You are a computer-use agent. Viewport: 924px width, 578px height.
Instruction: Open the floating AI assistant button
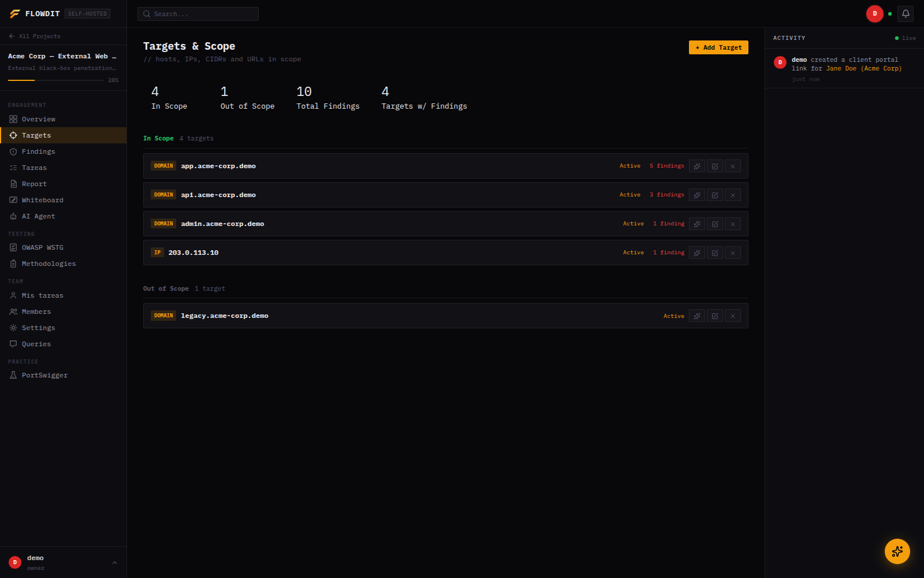pos(897,551)
